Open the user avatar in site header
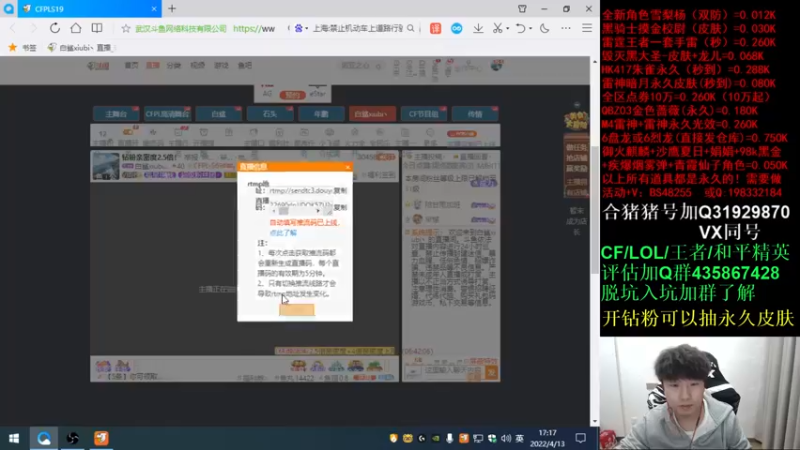800x450 pixels. point(496,65)
